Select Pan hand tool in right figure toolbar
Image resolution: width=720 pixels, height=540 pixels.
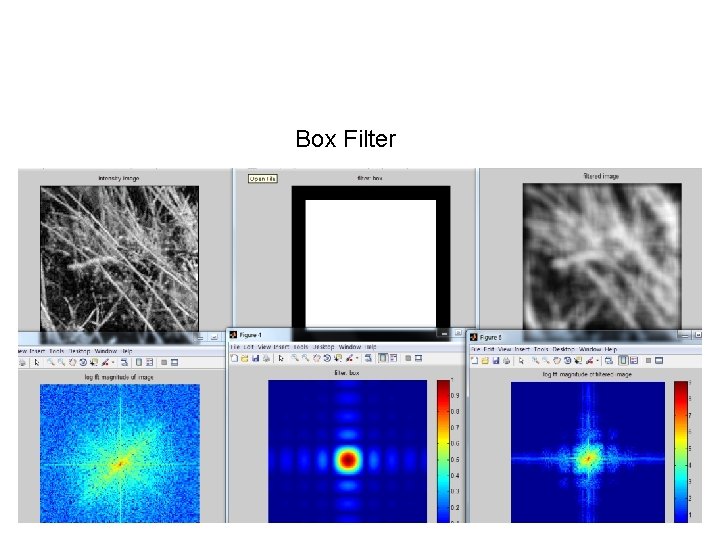click(557, 360)
